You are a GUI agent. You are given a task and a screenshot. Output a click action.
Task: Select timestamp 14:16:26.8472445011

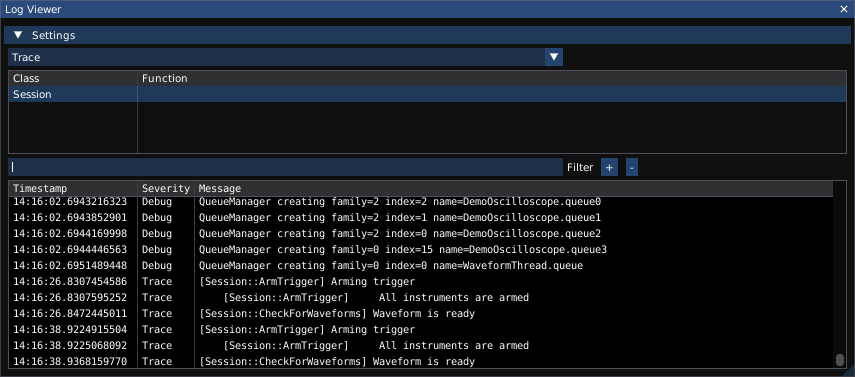tap(70, 314)
